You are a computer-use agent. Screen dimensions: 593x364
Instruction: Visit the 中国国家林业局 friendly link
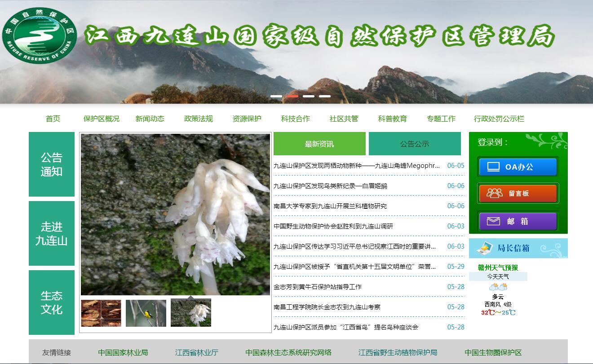point(123,353)
